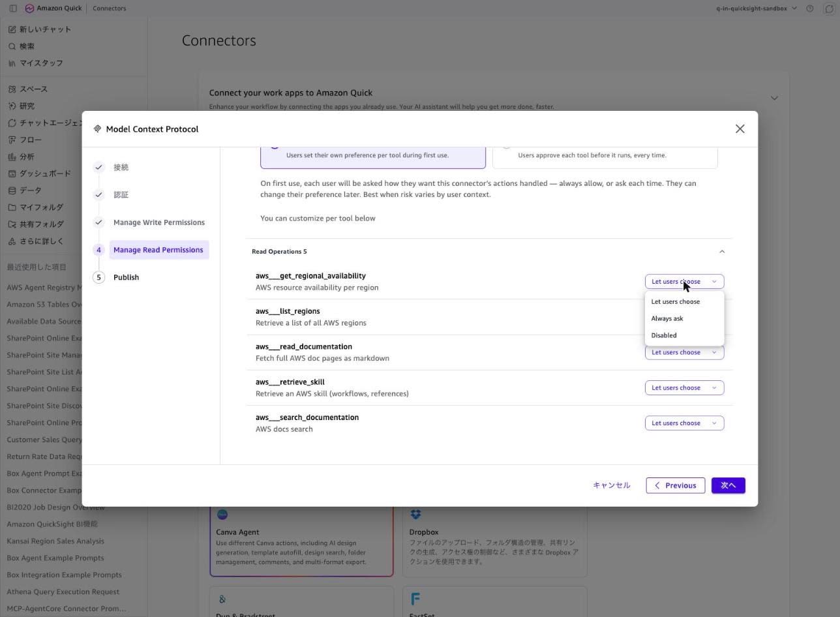The width and height of the screenshot is (840, 617).
Task: Toggle the sidebar collapse icon in top bar
Action: point(13,8)
